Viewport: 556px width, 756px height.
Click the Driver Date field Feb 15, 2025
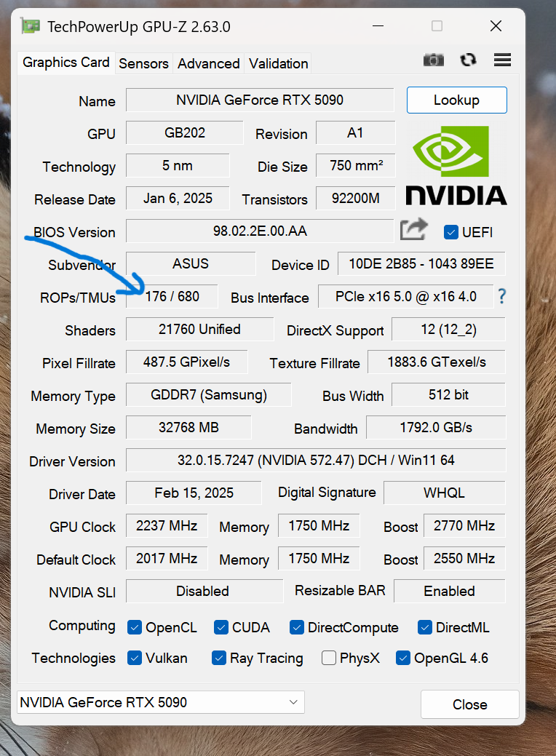coord(194,493)
